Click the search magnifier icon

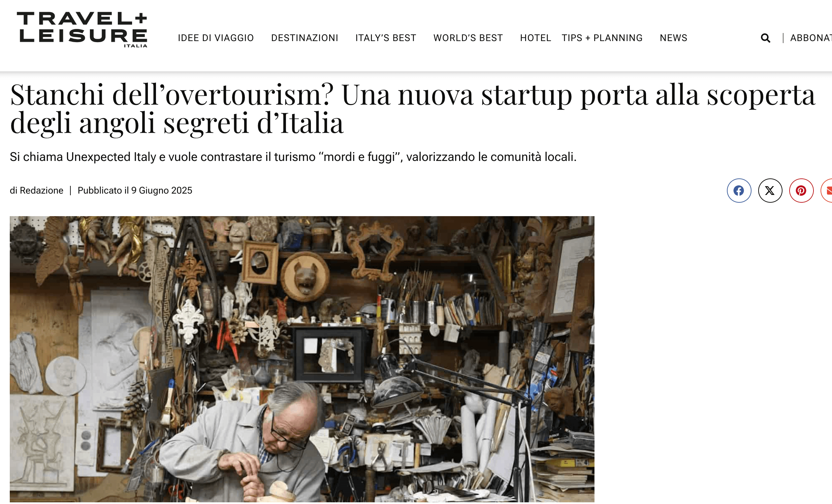click(x=766, y=38)
